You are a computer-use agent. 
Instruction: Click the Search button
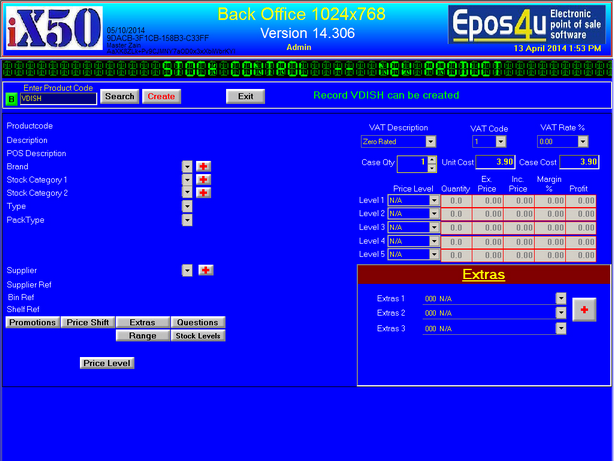(119, 96)
